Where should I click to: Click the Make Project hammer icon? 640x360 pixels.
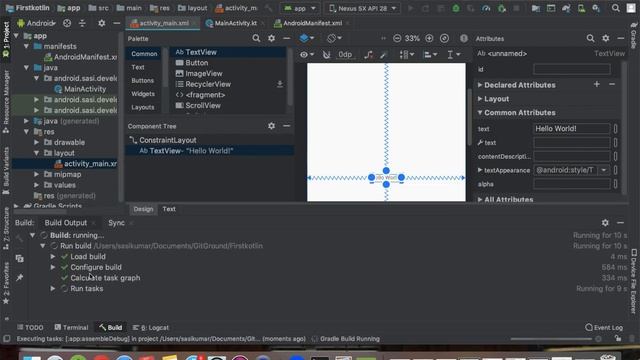pos(269,8)
